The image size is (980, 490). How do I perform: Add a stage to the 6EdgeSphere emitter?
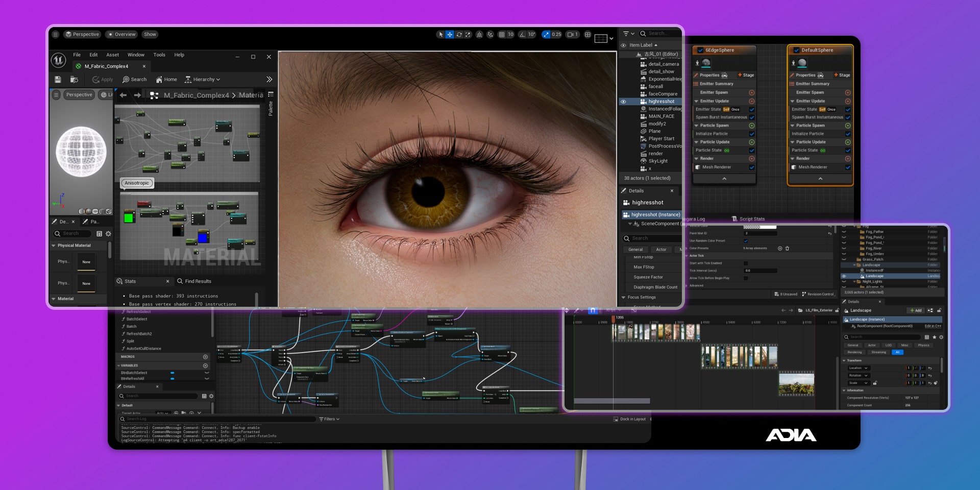coord(746,75)
